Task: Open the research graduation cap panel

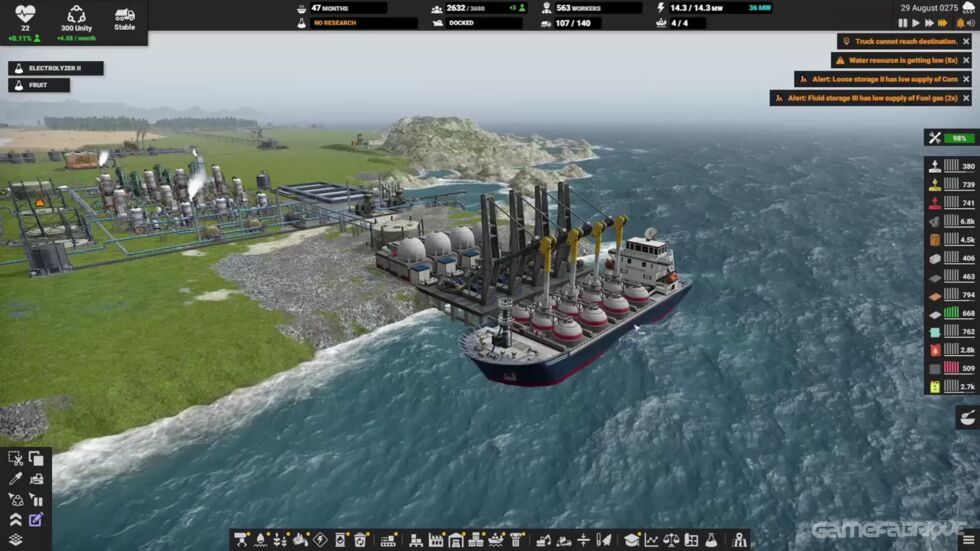Action: 631,540
